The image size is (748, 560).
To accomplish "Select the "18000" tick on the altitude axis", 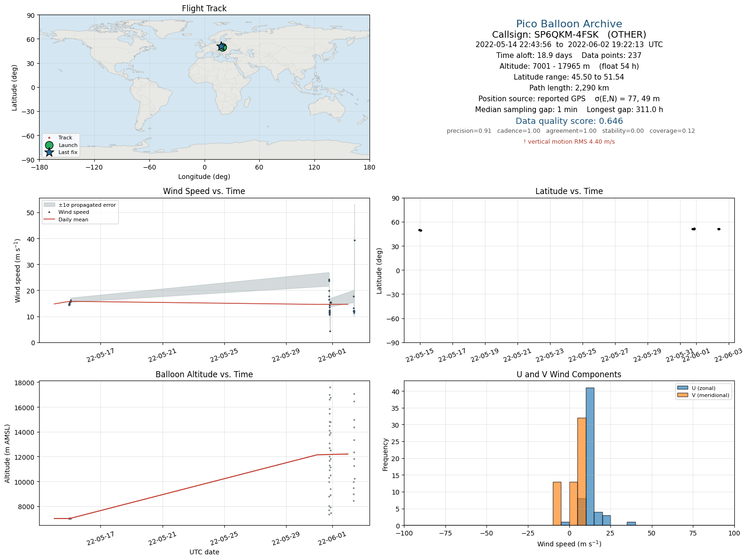I will click(25, 383).
